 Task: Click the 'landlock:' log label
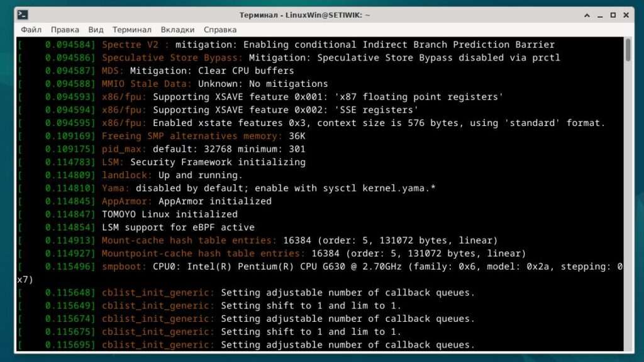(127, 175)
